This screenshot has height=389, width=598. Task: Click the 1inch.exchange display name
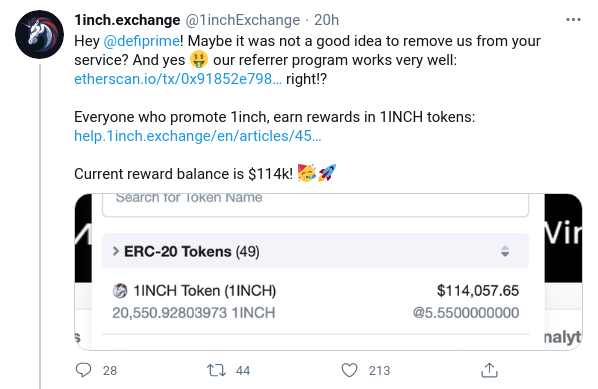point(127,20)
